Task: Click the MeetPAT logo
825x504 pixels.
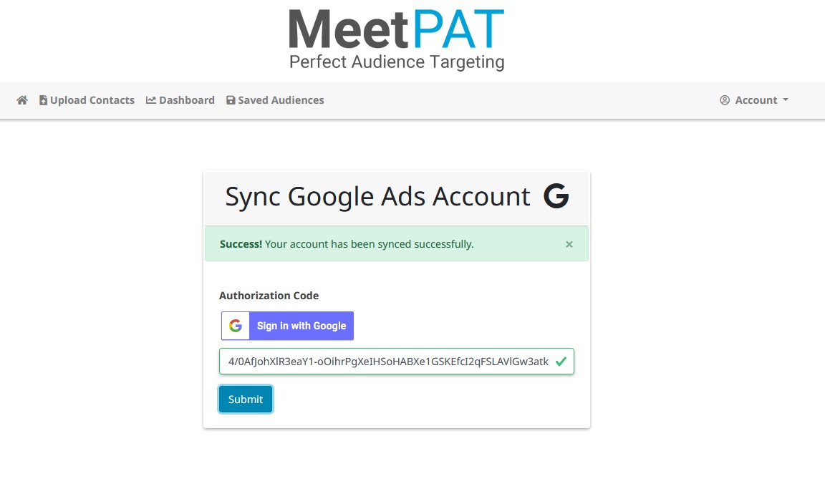Action: pyautogui.click(x=397, y=39)
